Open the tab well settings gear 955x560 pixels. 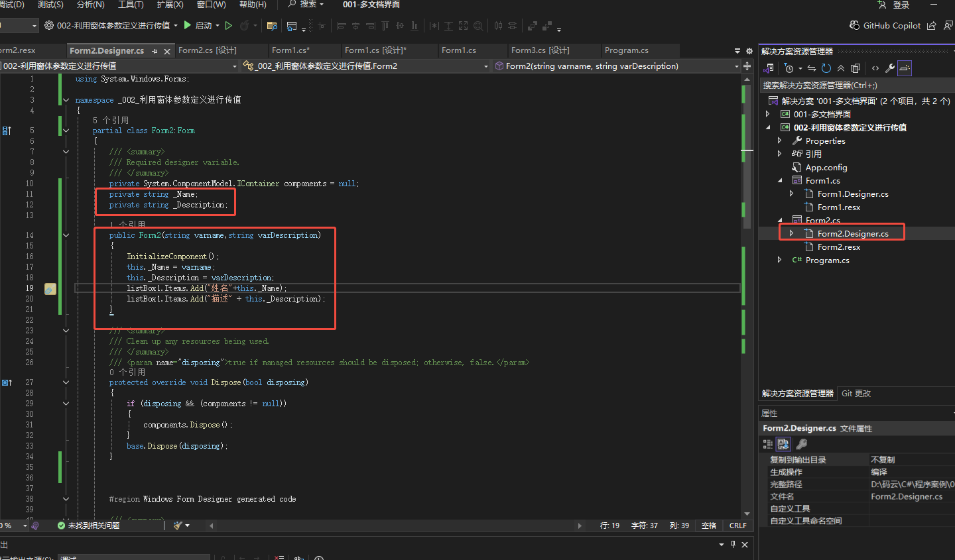(749, 51)
